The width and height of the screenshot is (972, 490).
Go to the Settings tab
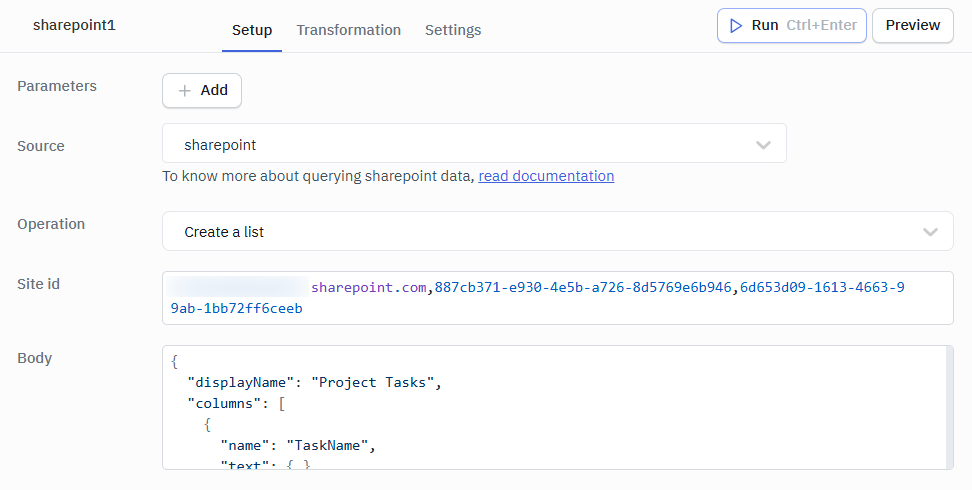tap(453, 30)
